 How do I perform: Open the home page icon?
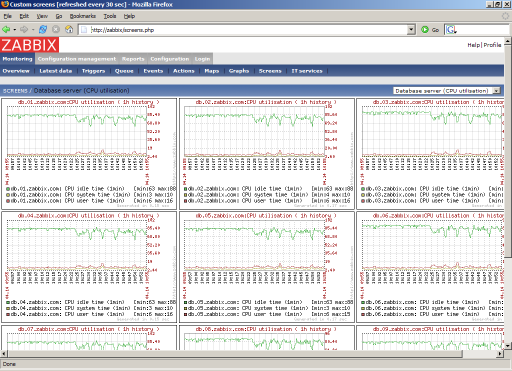[69, 30]
